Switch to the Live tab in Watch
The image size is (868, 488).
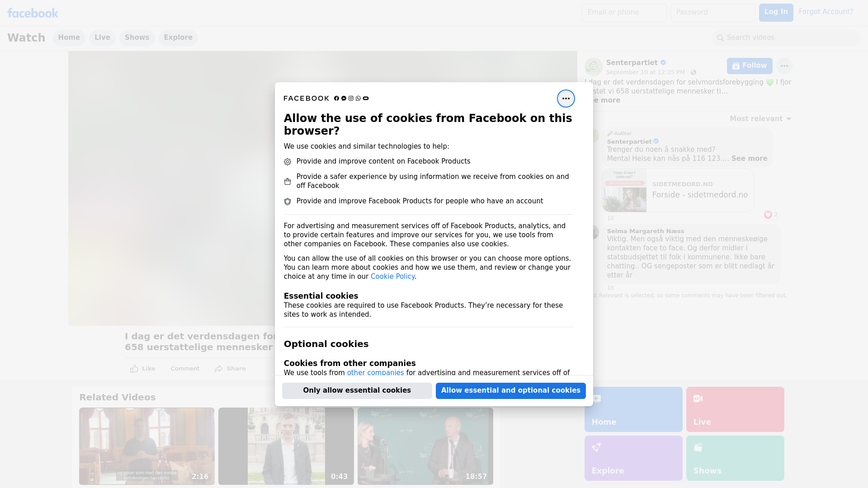pos(102,38)
